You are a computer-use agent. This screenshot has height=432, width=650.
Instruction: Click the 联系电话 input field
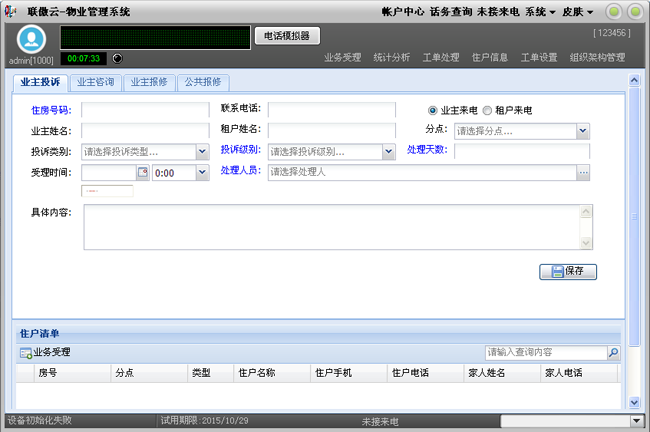point(332,110)
